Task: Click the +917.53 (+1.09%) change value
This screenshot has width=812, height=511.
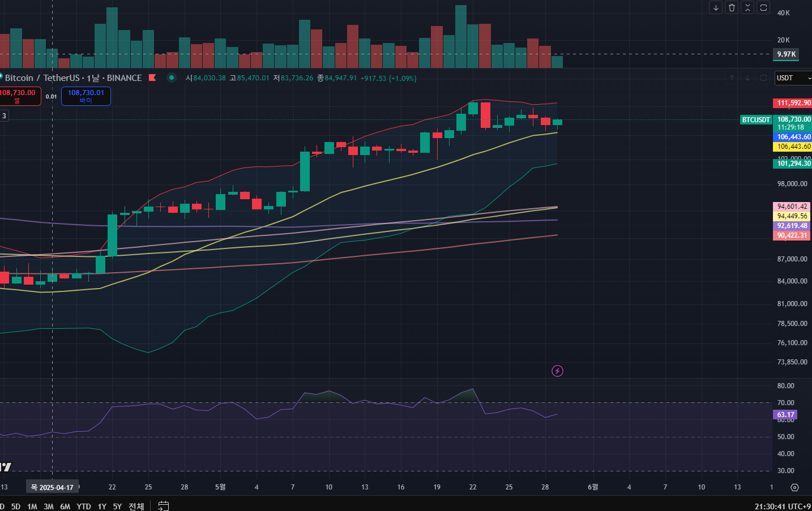Action: tap(388, 78)
